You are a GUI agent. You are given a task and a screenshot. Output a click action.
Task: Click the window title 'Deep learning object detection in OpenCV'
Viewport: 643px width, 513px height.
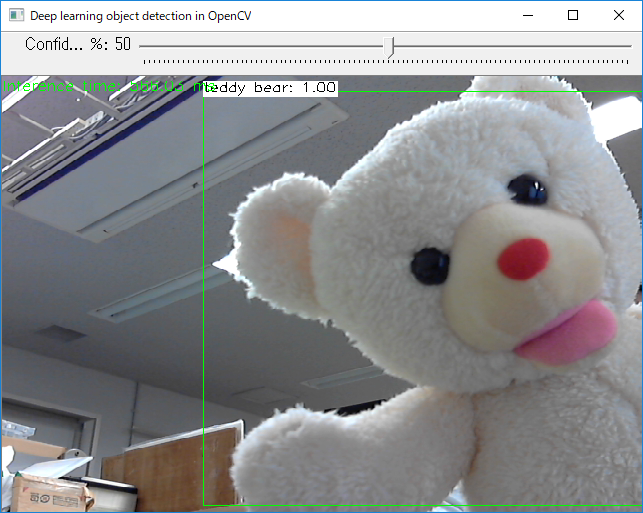141,16
